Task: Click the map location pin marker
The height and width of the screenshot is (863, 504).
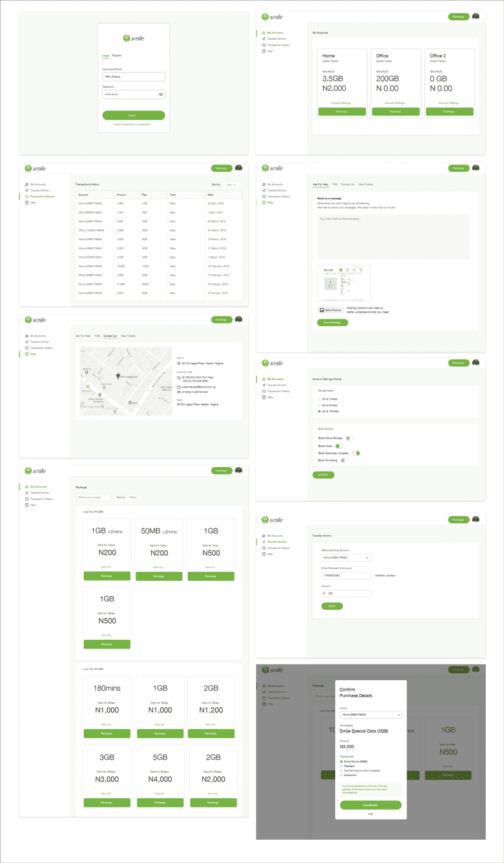Action: (118, 376)
